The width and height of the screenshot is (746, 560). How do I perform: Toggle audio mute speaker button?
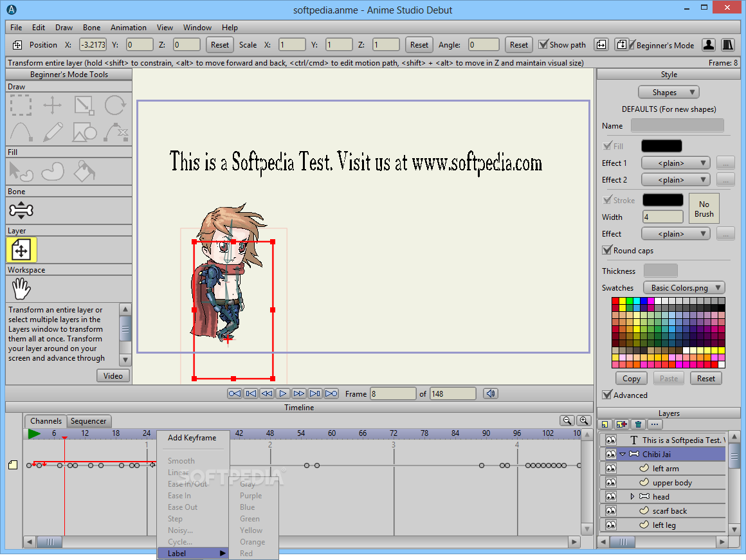(x=491, y=393)
